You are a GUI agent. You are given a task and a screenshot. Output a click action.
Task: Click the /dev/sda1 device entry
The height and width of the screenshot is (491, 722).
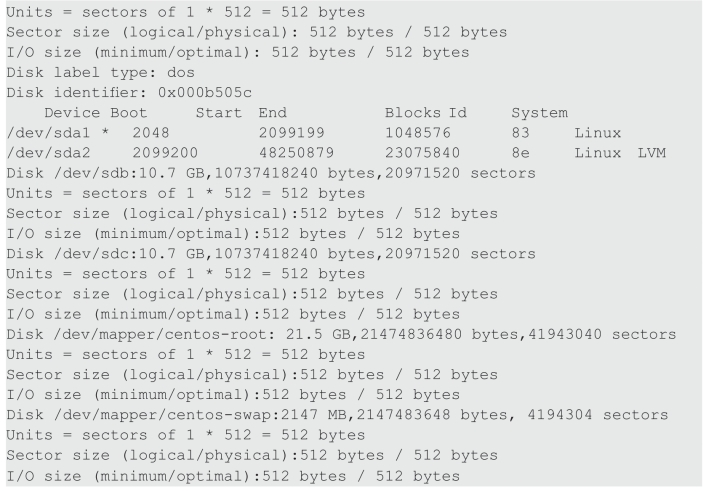(48, 133)
